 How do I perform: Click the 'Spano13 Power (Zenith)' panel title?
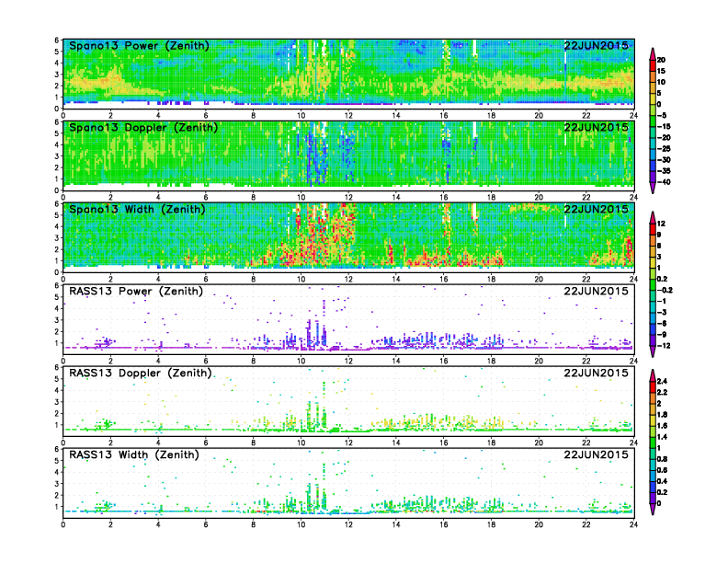[x=140, y=46]
